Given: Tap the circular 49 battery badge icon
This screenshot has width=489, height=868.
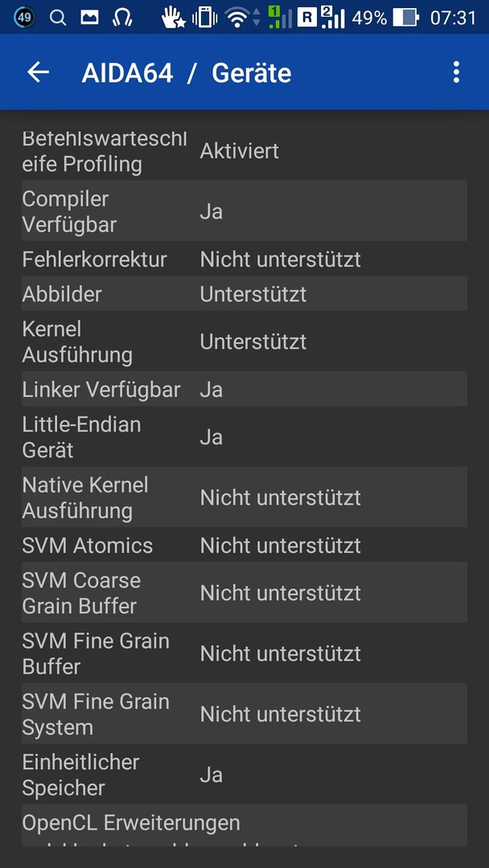Looking at the screenshot, I should point(24,18).
